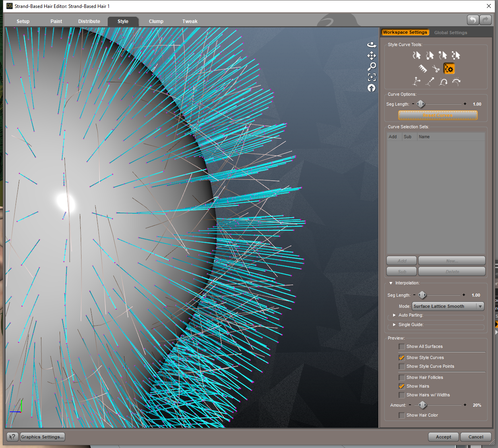Click the Amount value 20%
The height and width of the screenshot is (448, 498).
click(477, 405)
